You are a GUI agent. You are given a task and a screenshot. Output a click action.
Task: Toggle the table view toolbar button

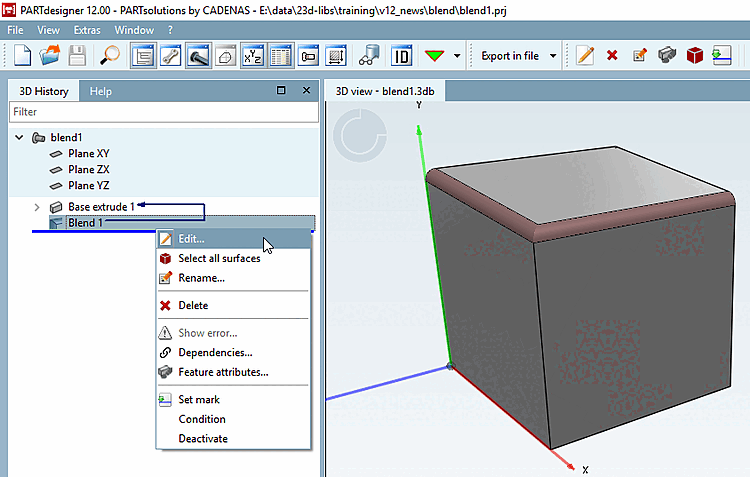point(282,56)
